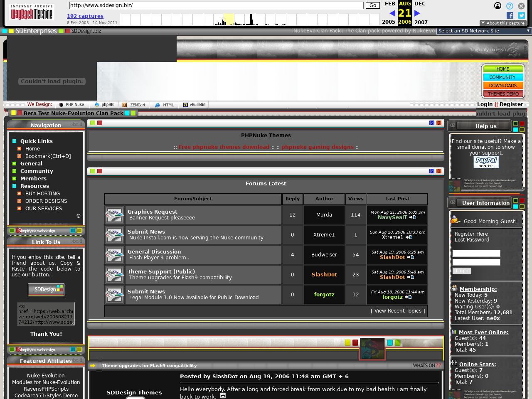This screenshot has width=532, height=399.
Task: Click the 2006 capture timeline highlight
Action: point(229,20)
